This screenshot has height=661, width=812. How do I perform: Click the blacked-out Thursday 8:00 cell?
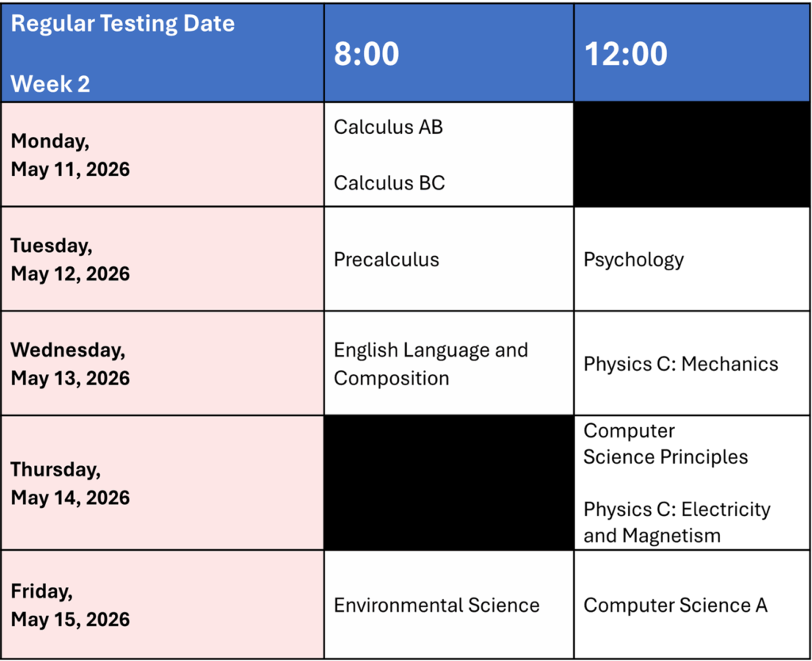[x=448, y=483]
